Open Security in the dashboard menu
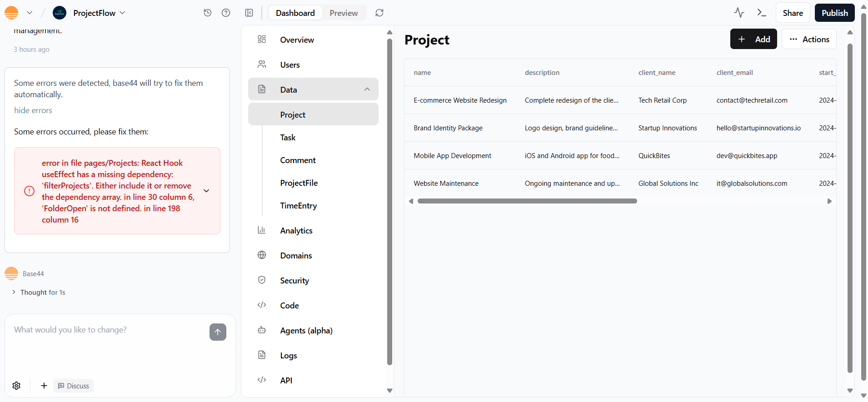Image resolution: width=868 pixels, height=402 pixels. pyautogui.click(x=313, y=281)
